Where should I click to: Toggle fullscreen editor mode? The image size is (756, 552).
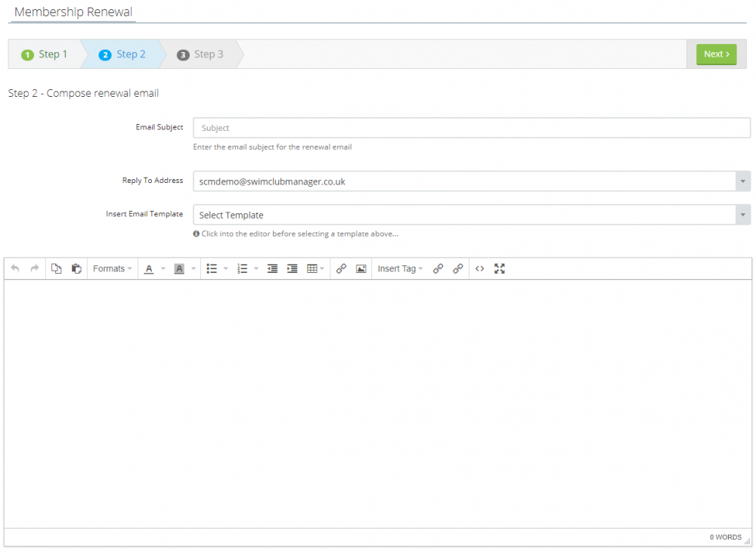[x=499, y=268]
